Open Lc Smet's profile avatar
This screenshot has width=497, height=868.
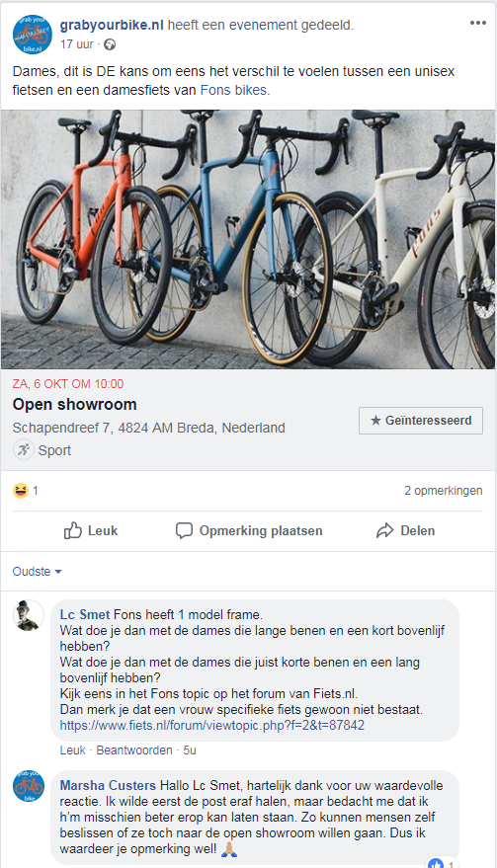[x=29, y=615]
